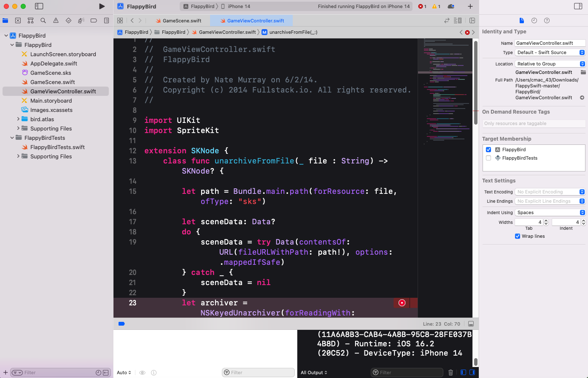Show the Quick Help inspector
The width and height of the screenshot is (588, 378).
(x=547, y=20)
